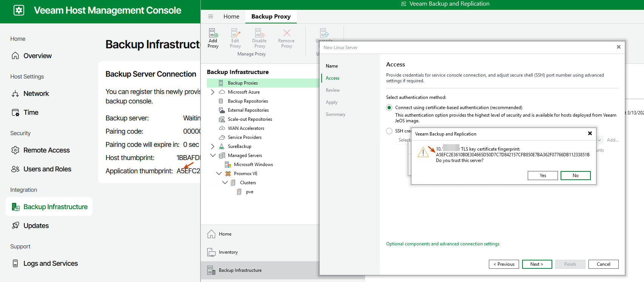Select Backup Proxies tree node
644x282 pixels.
tap(243, 83)
